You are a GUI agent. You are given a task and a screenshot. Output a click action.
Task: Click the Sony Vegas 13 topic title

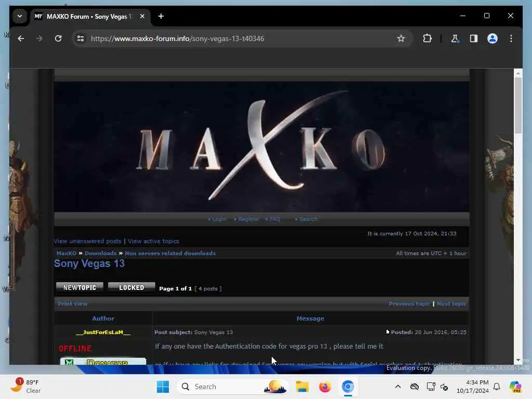click(89, 263)
